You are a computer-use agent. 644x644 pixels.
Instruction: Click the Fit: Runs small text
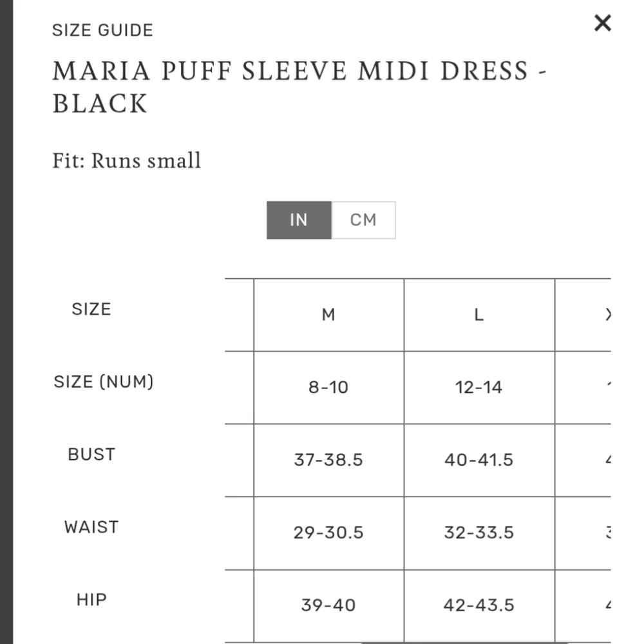[x=126, y=160]
